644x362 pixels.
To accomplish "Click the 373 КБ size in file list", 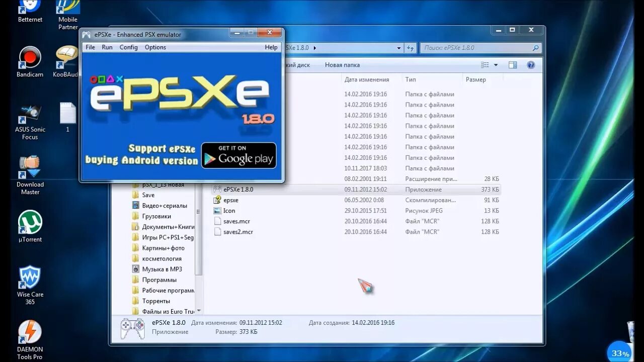I will 490,190.
